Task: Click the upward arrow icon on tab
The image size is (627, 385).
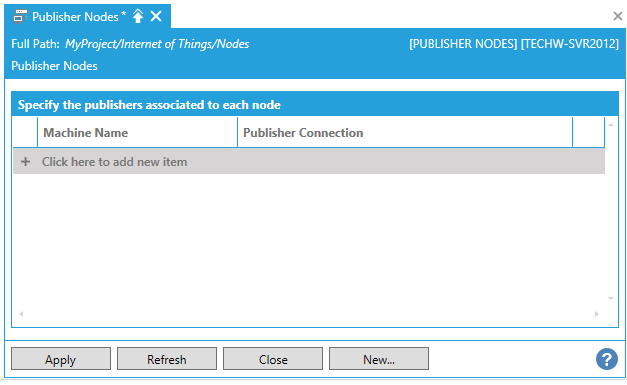Action: 138,16
